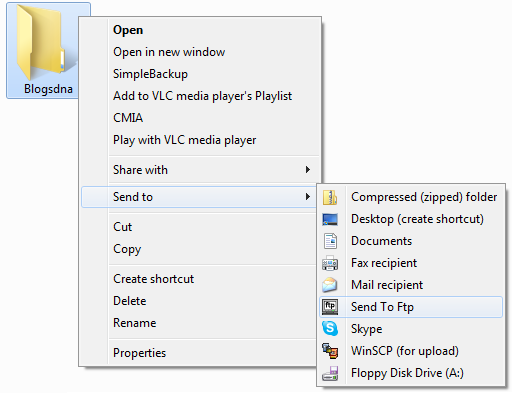The height and width of the screenshot is (393, 512).
Task: Open the Share with menu entry
Action: (200, 170)
